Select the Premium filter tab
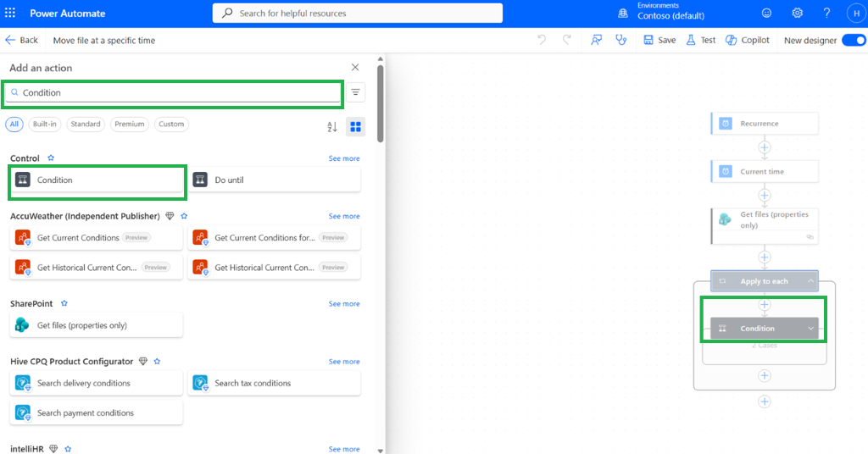Viewport: 868px width, 454px height. coord(130,124)
